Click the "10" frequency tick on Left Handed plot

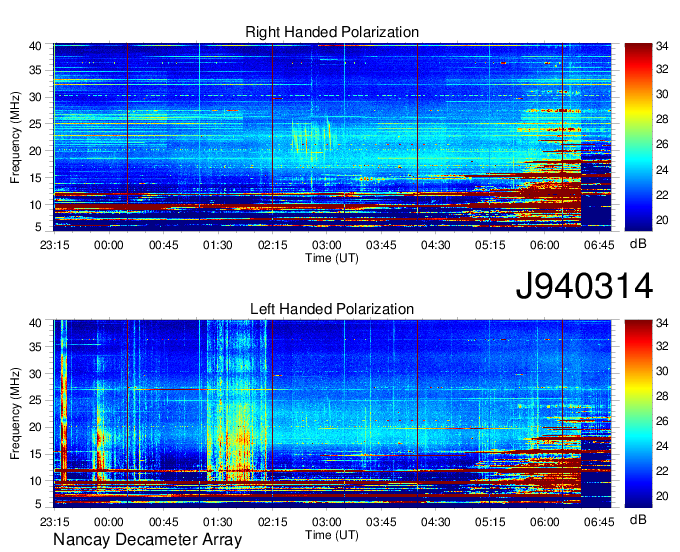pos(35,481)
